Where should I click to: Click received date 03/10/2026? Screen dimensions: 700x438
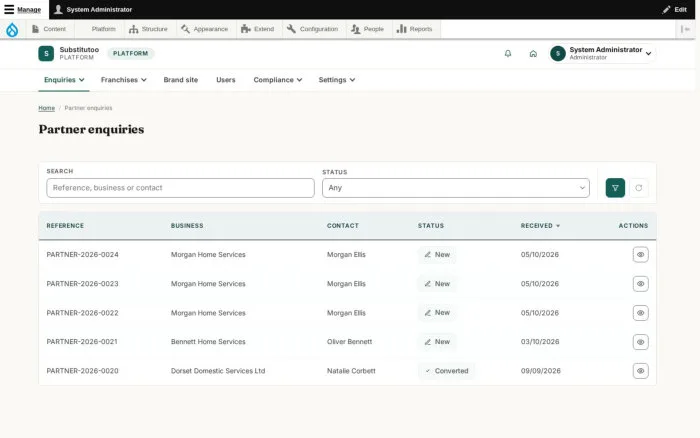coord(540,342)
